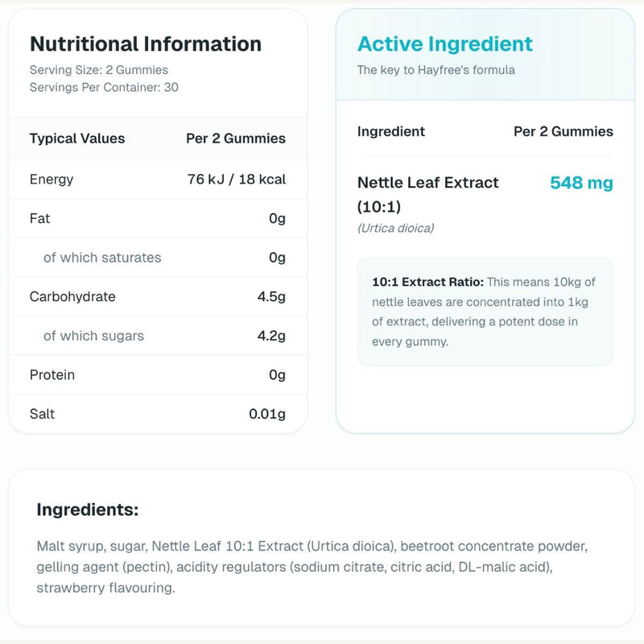
Task: Click the Nutritional Information heading
Action: point(146,44)
